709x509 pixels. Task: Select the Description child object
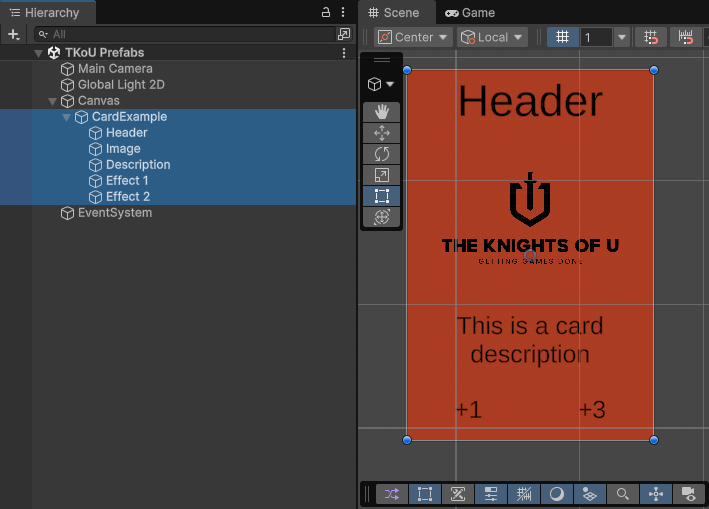(x=178, y=165)
